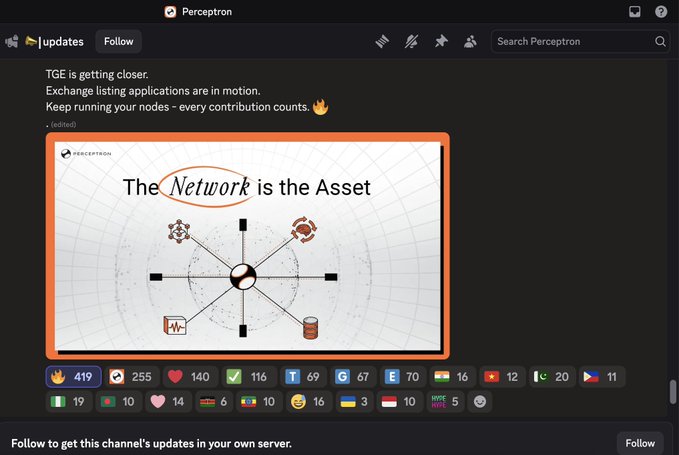Add the India flag reaction 16
This screenshot has height=455, width=679.
click(452, 377)
